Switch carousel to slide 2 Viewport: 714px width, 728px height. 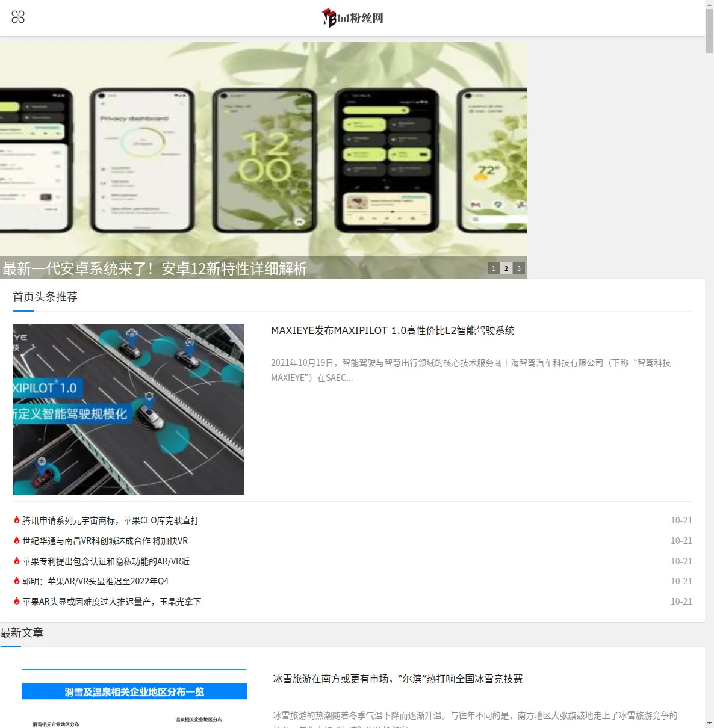pos(506,268)
